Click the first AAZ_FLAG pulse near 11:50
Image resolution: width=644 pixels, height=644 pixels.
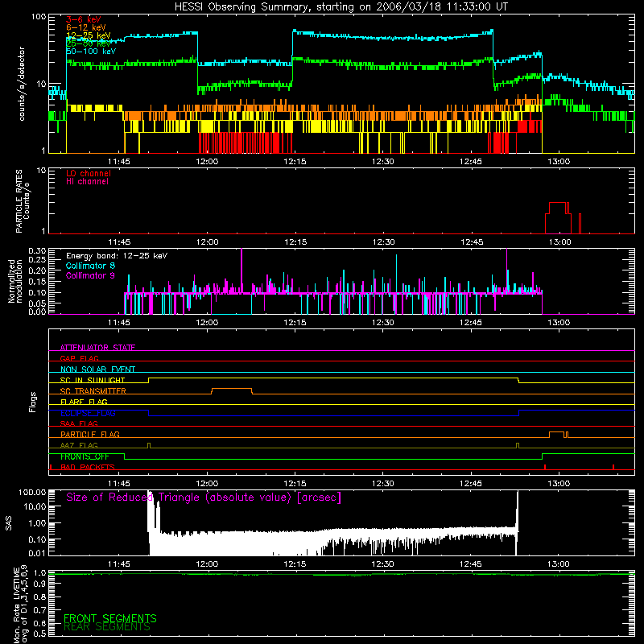click(149, 446)
